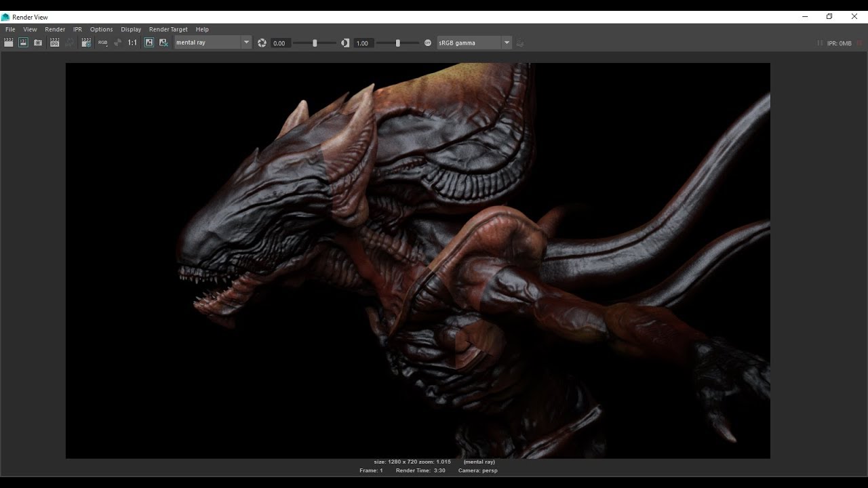Click the dimmed icon after sRGB gamma dropdown
The width and height of the screenshot is (868, 488).
[520, 43]
